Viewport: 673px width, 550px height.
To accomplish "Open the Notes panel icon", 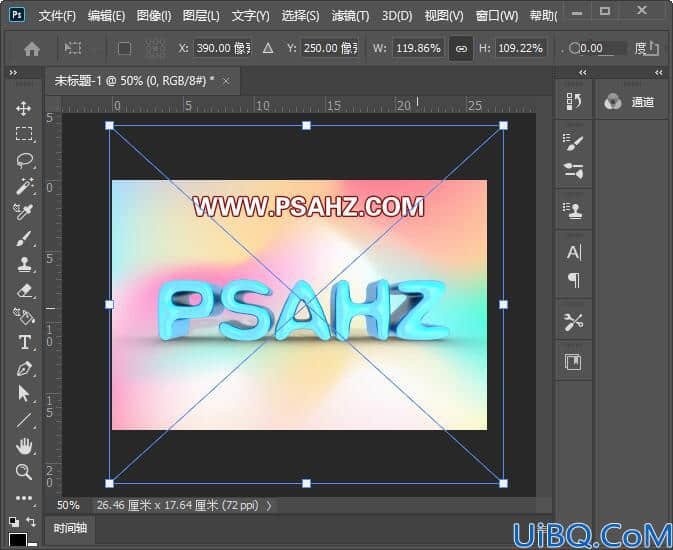I will coord(573,362).
